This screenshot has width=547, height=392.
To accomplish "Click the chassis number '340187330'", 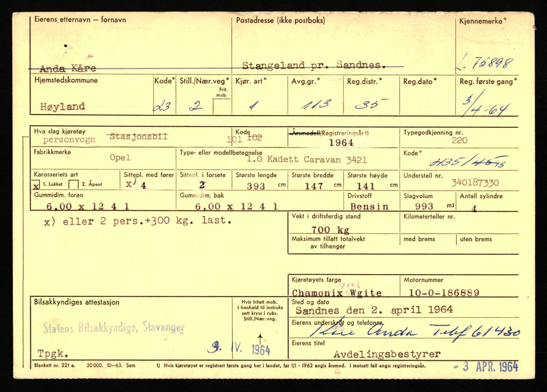I will [x=475, y=183].
